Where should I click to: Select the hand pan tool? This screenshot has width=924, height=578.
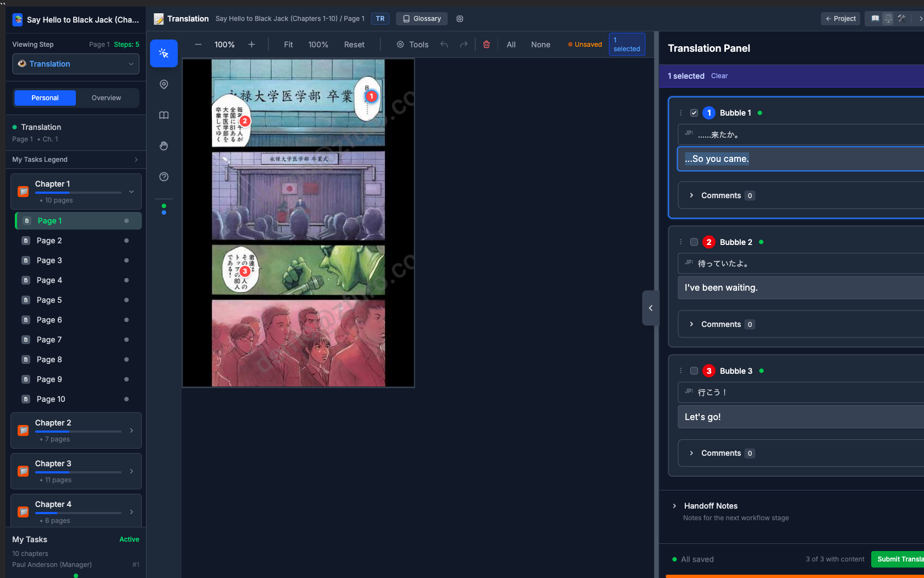pos(164,146)
